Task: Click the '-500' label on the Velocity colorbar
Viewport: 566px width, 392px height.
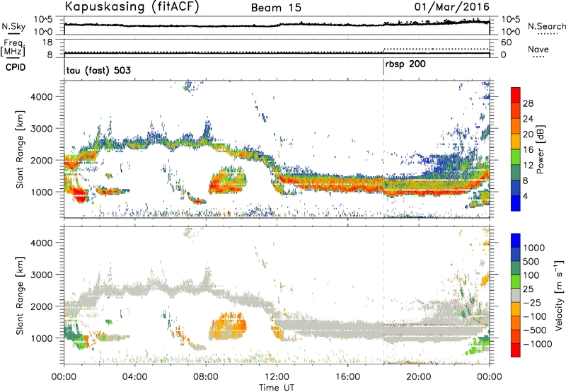Action: (x=534, y=330)
